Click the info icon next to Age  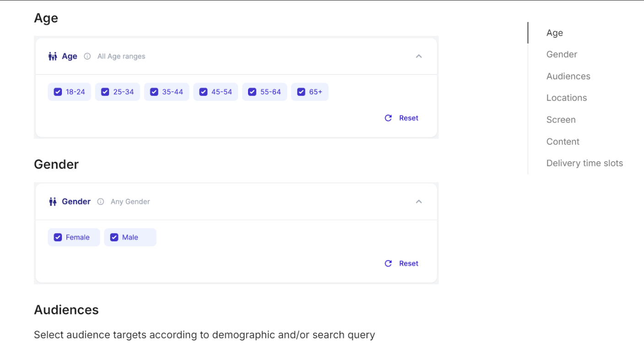pyautogui.click(x=87, y=56)
